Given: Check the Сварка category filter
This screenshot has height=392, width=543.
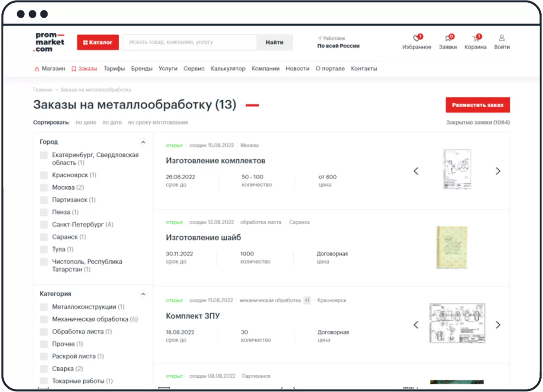Looking at the screenshot, I should click(x=44, y=369).
